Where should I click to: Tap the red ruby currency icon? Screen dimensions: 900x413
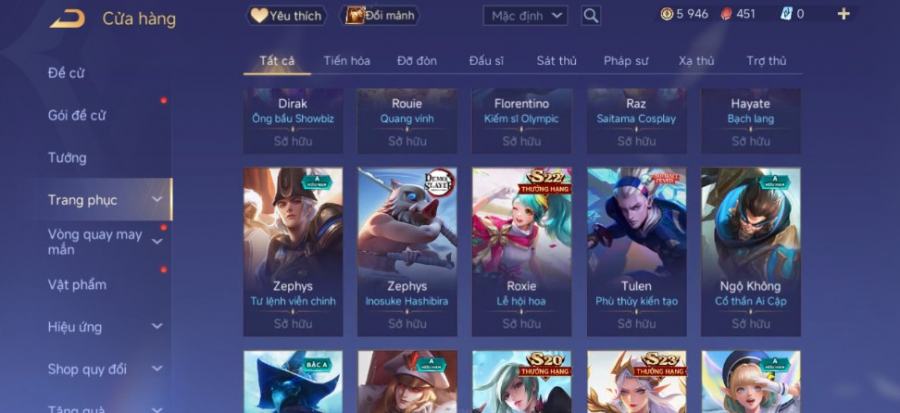726,14
